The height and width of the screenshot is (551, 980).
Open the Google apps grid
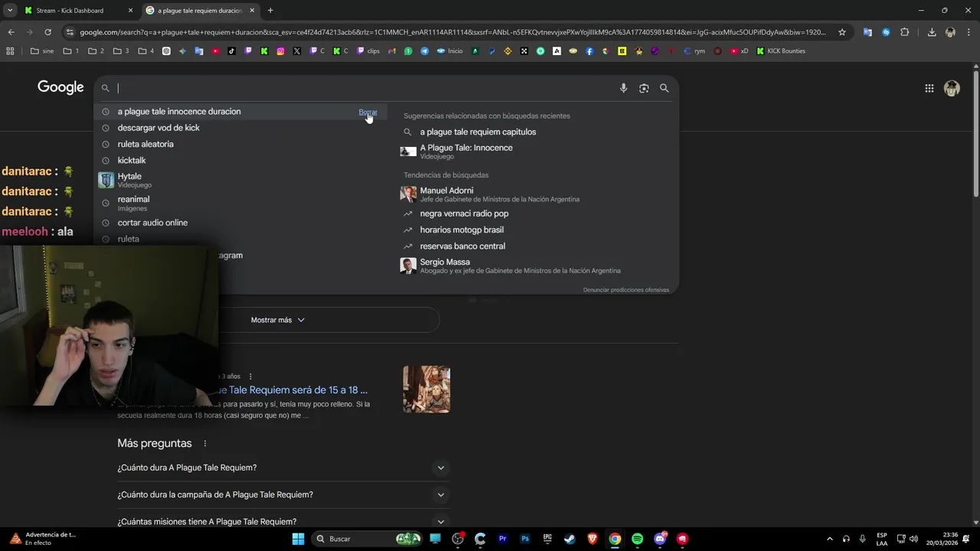point(929,88)
